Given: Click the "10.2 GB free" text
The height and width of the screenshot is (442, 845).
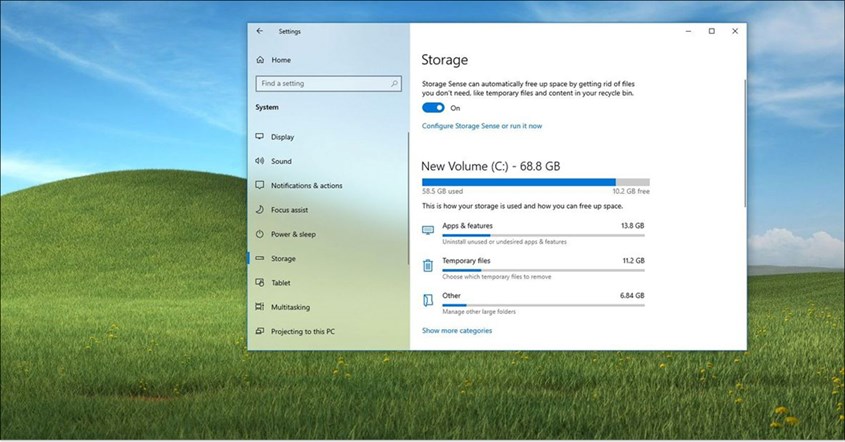Looking at the screenshot, I should tap(631, 191).
